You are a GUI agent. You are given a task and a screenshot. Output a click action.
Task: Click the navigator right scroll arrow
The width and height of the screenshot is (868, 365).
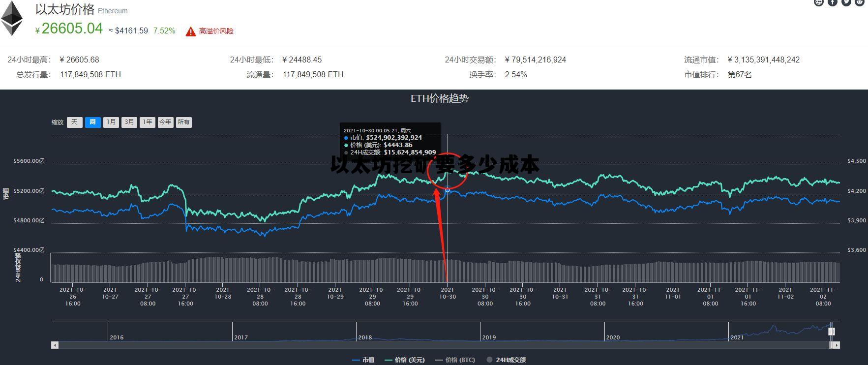(836, 345)
